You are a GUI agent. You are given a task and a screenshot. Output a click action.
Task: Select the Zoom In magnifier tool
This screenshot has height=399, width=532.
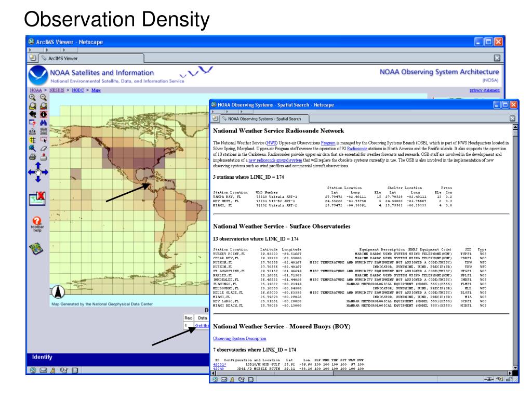(32, 97)
